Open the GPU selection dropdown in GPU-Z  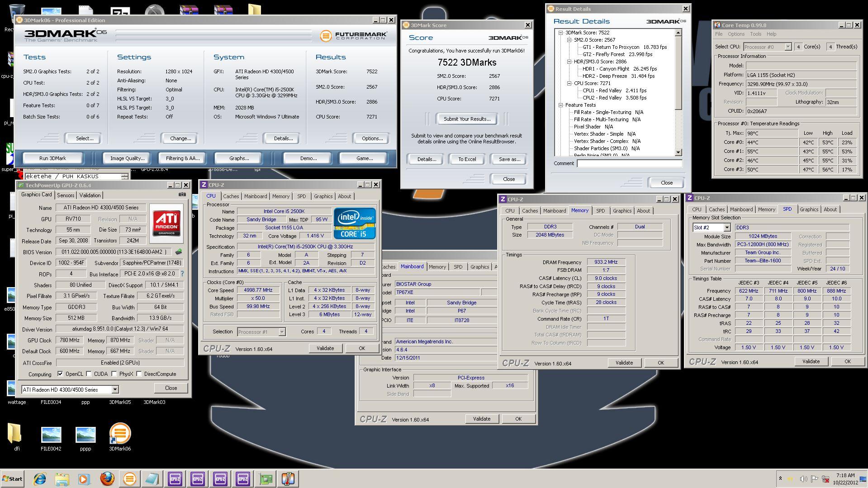coord(115,389)
